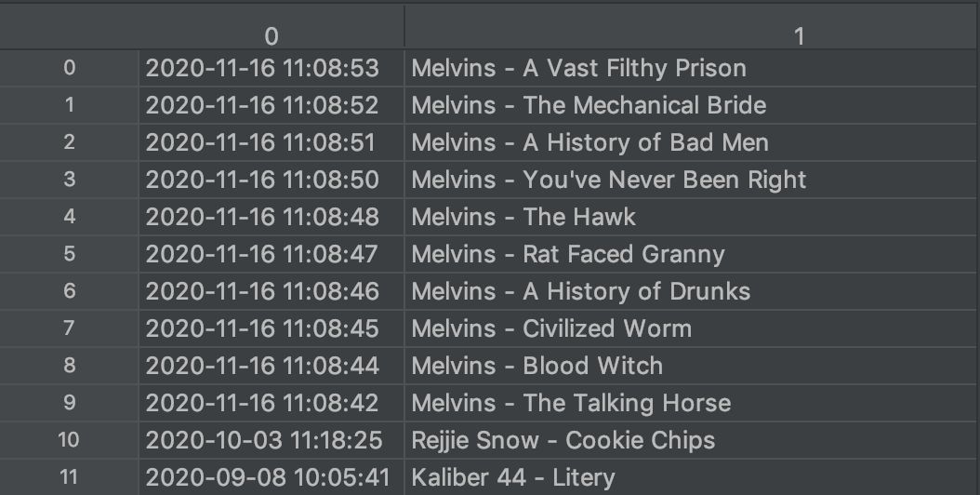Select row index 11
The width and height of the screenshot is (980, 495).
69,477
